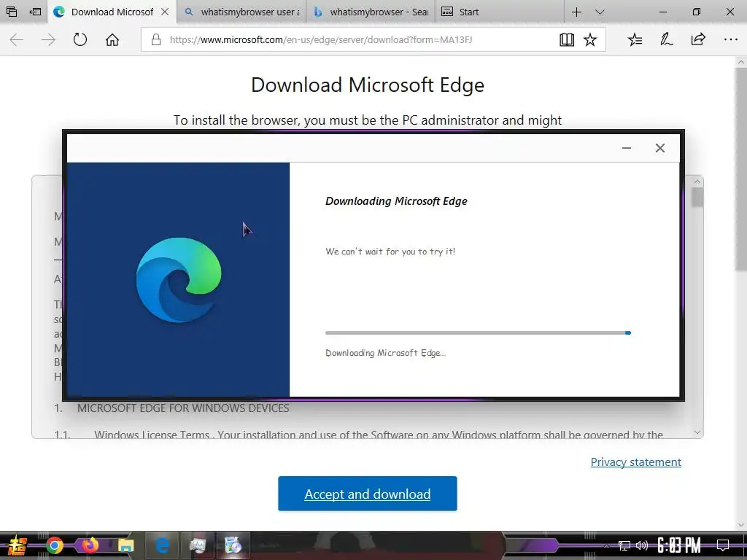Click 'We can't wait' message text
The height and width of the screenshot is (560, 747).
(390, 252)
